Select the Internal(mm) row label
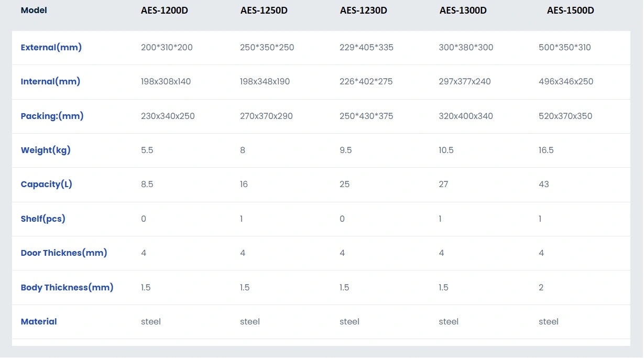644x358 pixels. coord(50,82)
